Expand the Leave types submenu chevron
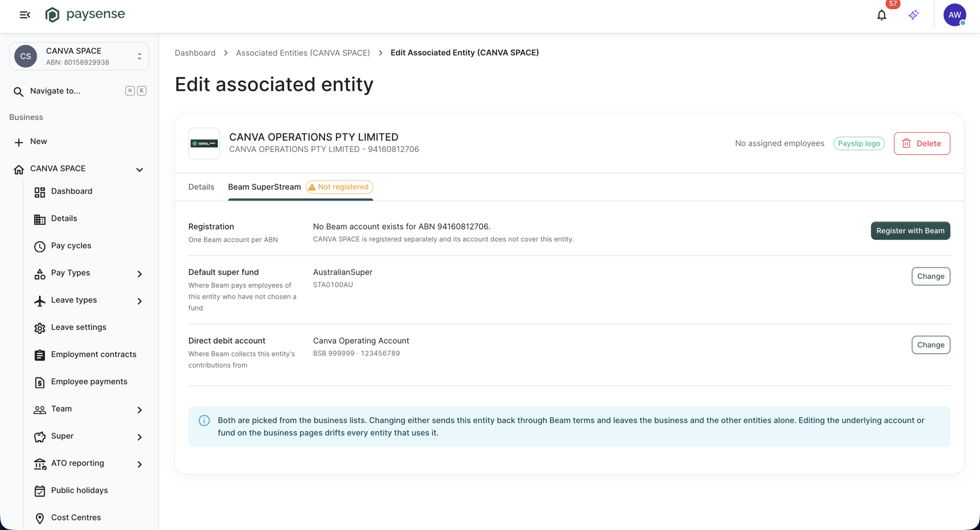 pos(140,301)
